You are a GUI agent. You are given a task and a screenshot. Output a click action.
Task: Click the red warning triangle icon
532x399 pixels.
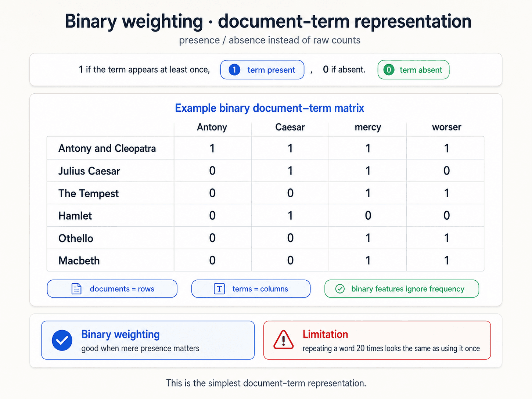point(284,340)
